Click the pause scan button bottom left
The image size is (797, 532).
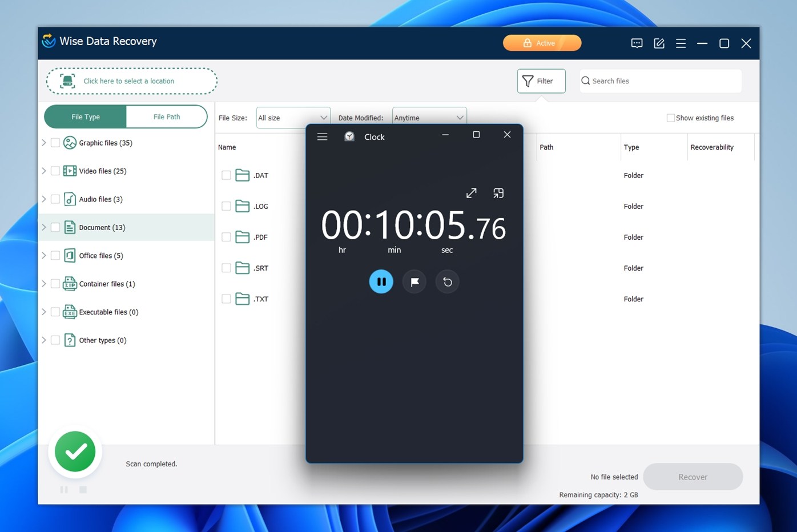pos(64,490)
